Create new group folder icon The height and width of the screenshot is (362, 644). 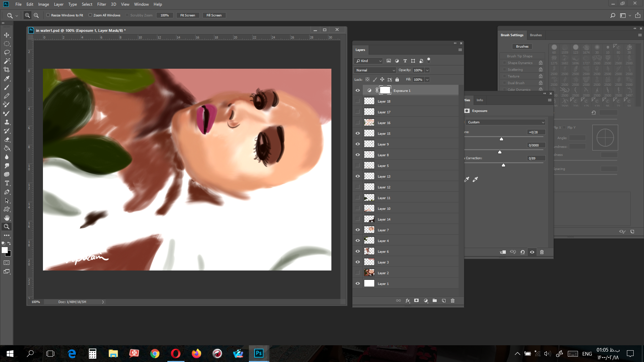pos(435,301)
